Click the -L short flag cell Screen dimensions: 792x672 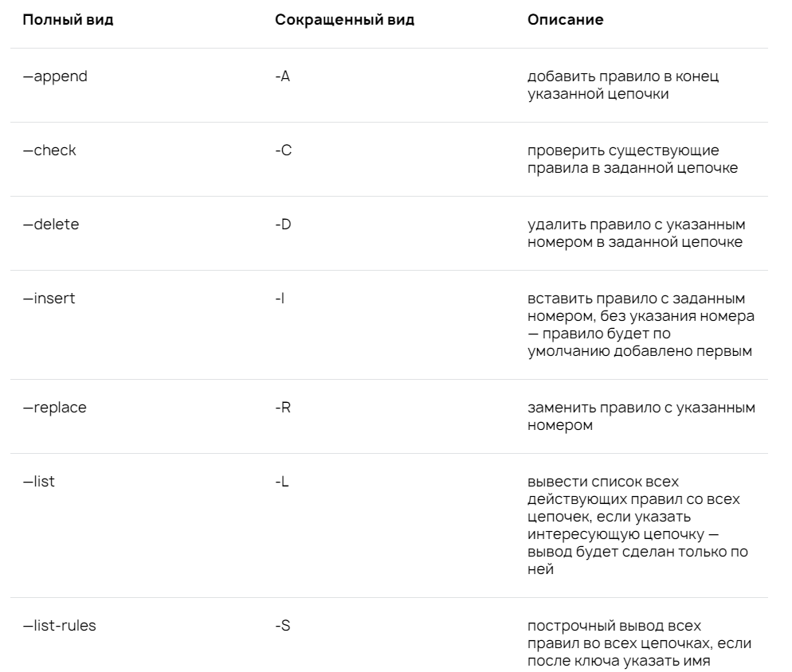tap(282, 482)
